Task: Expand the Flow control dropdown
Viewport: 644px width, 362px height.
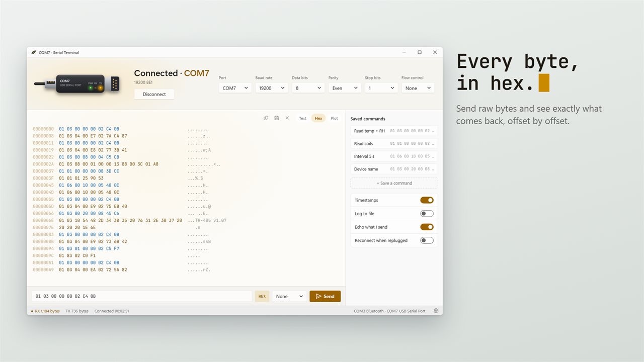Action: coord(418,88)
